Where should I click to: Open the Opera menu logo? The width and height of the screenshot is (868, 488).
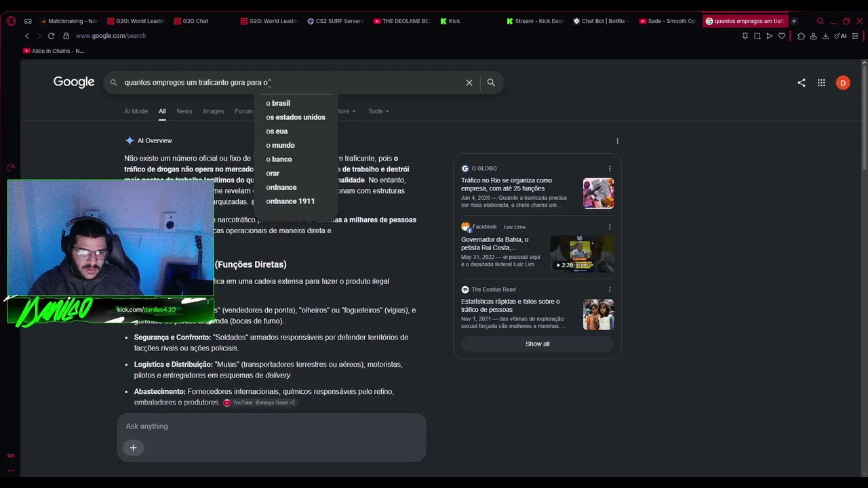click(x=11, y=21)
